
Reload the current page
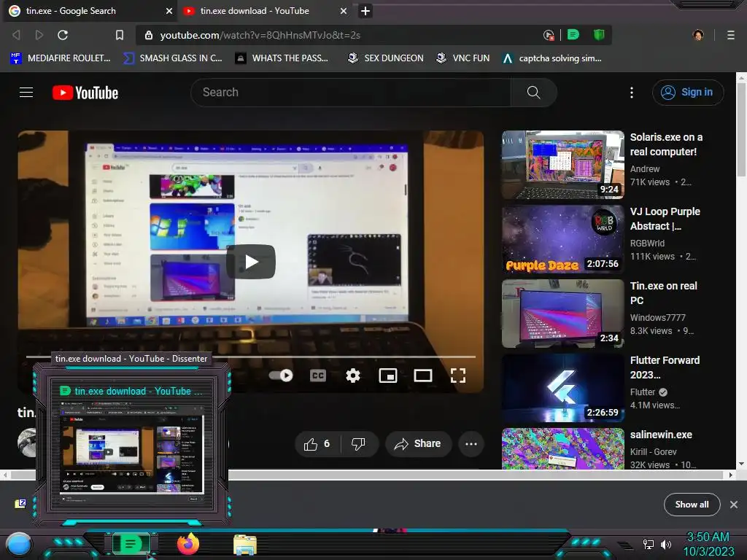pyautogui.click(x=63, y=35)
